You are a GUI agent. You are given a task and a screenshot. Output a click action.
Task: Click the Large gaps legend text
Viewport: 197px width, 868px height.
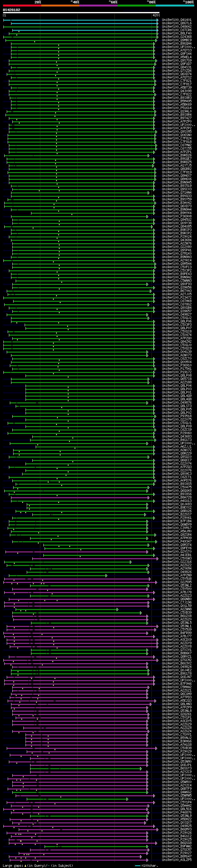[x=38, y=865]
